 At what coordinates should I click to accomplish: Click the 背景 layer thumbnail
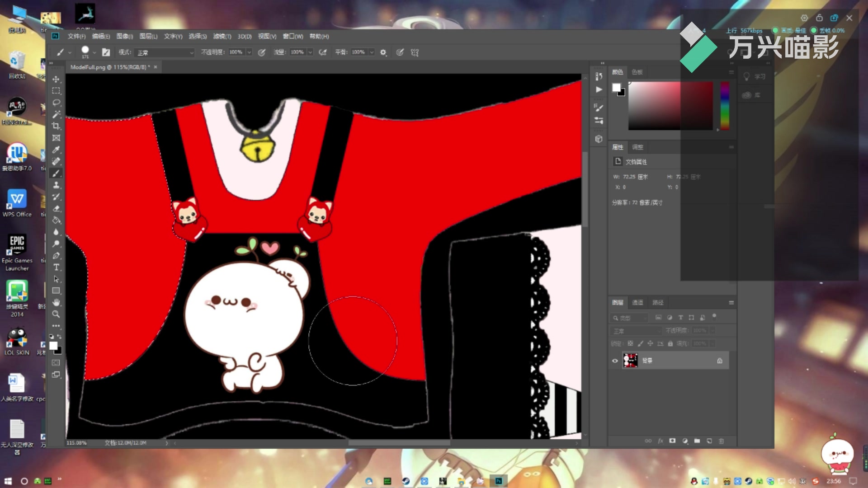tap(630, 361)
